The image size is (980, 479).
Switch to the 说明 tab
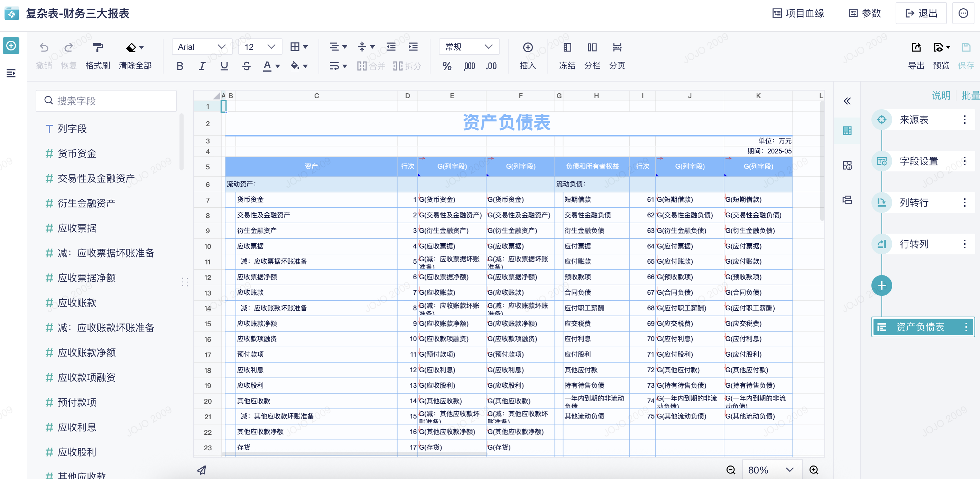click(941, 95)
